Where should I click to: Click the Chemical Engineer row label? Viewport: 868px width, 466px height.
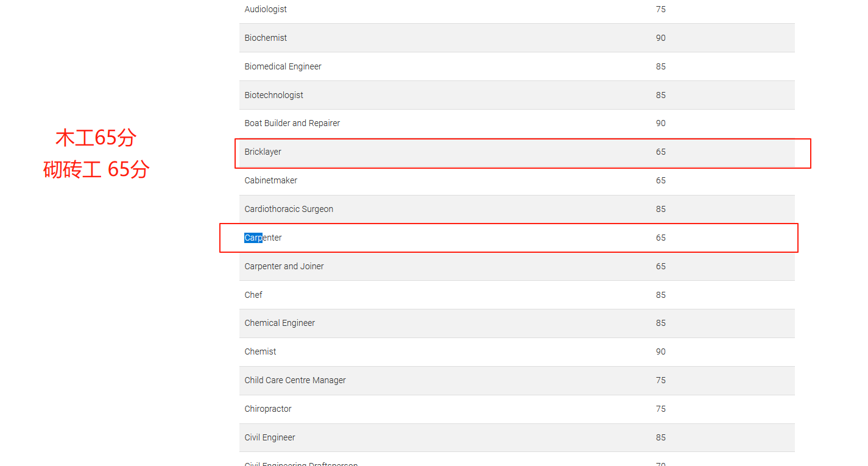(280, 323)
